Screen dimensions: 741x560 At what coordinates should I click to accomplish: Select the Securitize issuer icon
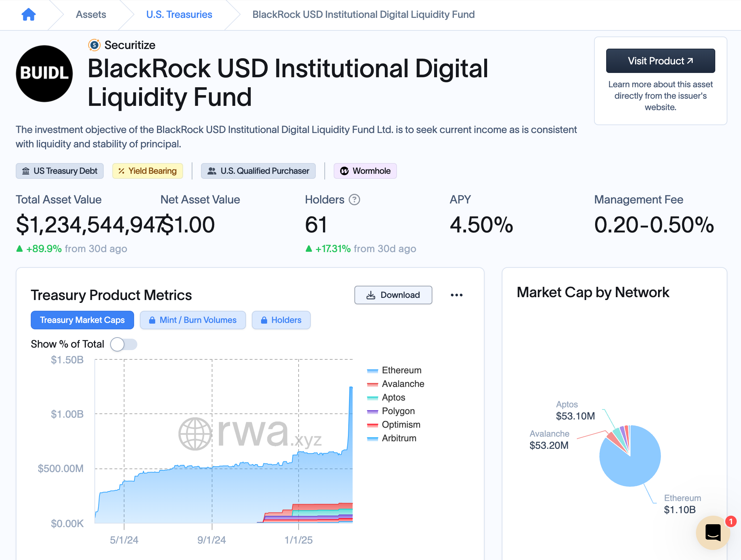click(x=94, y=45)
